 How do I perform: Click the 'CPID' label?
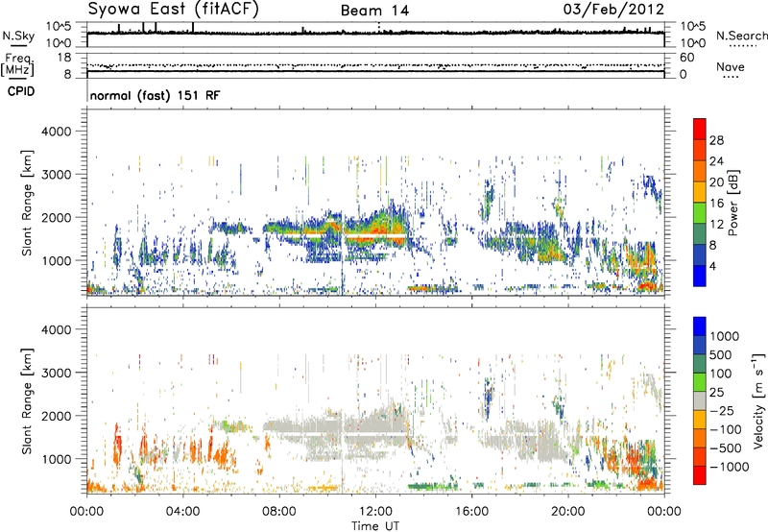(21, 91)
